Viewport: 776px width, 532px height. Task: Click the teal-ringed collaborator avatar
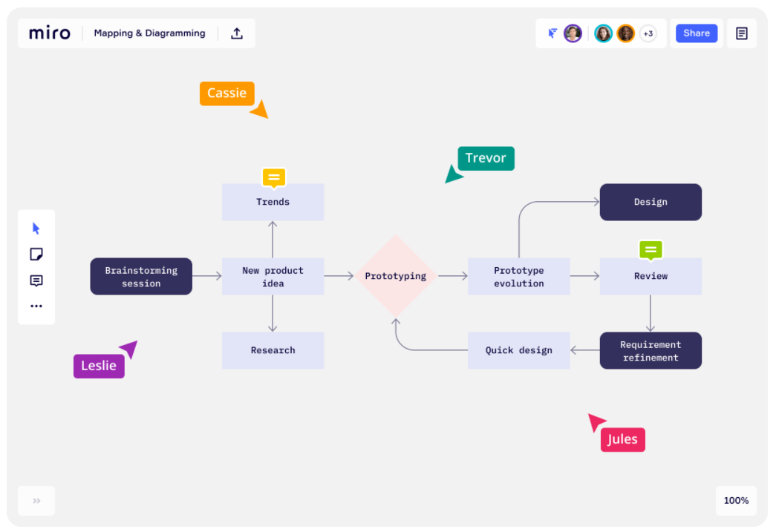(603, 33)
